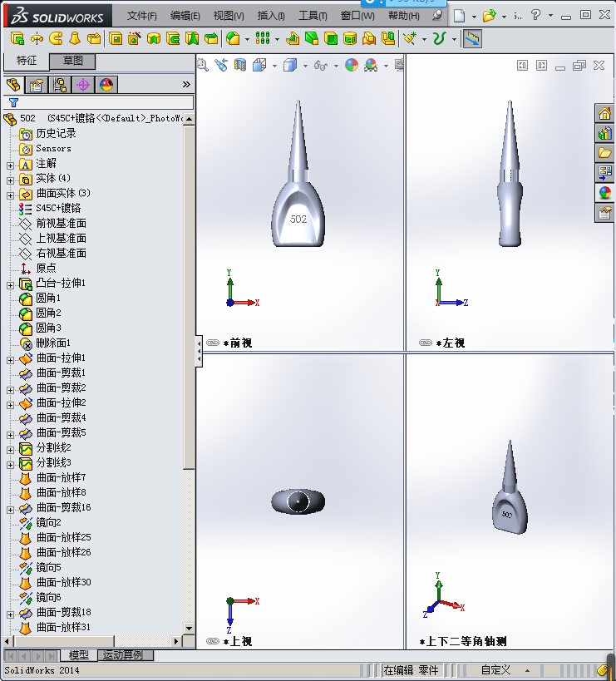Open the 编辑(E) menu
Image resolution: width=616 pixels, height=681 pixels.
(x=185, y=16)
